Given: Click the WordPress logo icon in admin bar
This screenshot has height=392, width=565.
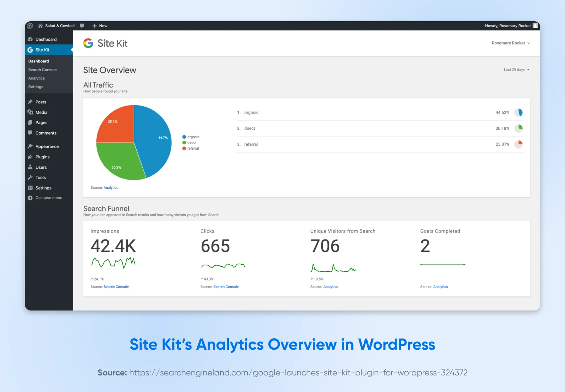Looking at the screenshot, I should click(30, 26).
